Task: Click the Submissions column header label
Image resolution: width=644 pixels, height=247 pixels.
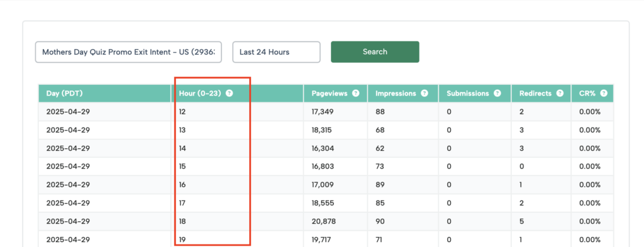Action: click(468, 94)
